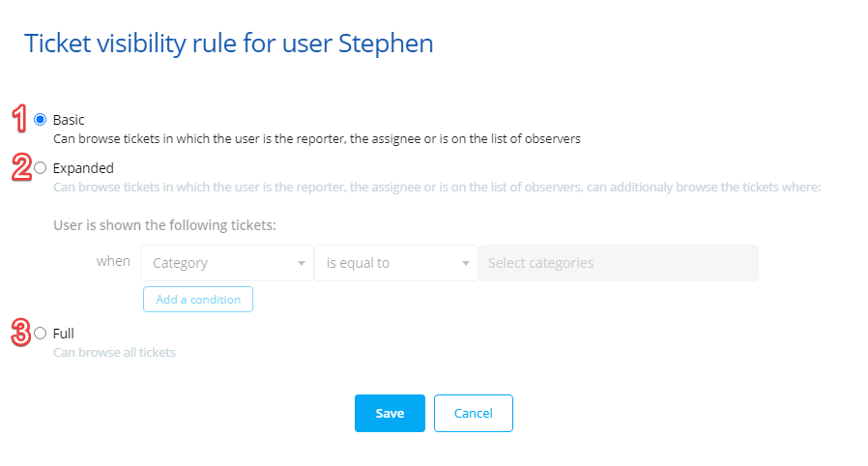The width and height of the screenshot is (868, 466).
Task: Click the red number 2 marker
Action: pos(20,167)
